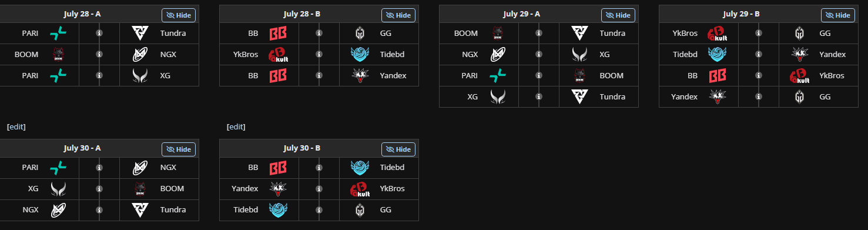This screenshot has height=230, width=868.
Task: Click Yandex logo in July 28 - B third row
Action: pos(360,76)
